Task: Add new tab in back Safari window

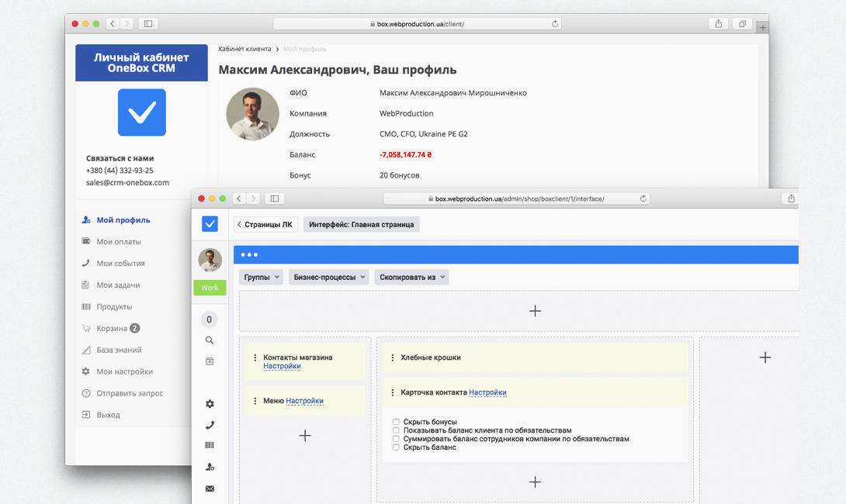Action: pos(762,27)
